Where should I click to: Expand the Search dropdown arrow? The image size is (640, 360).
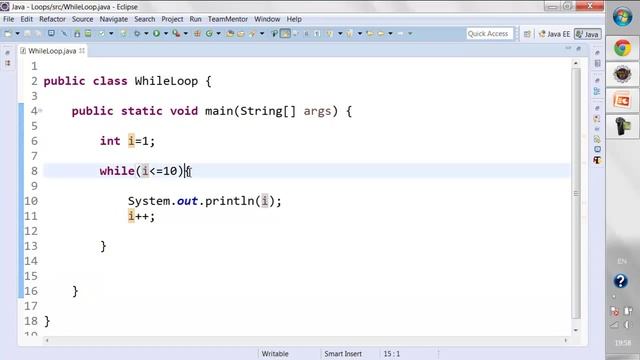[x=262, y=33]
